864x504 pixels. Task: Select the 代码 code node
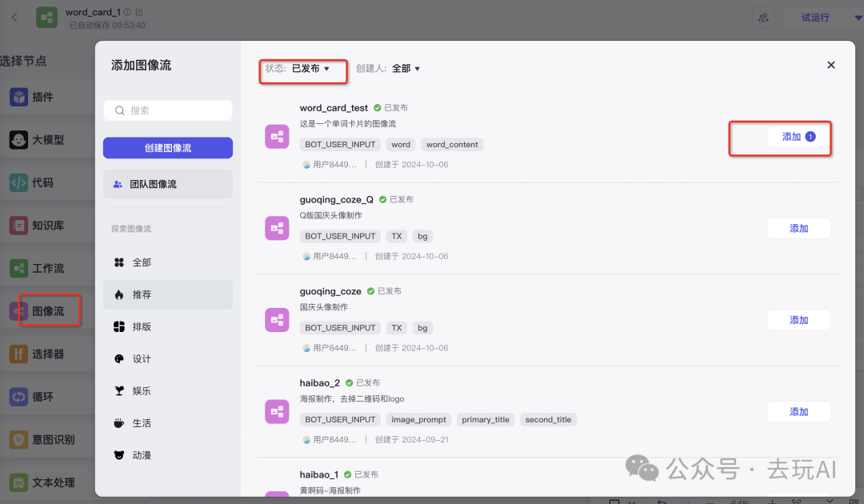pos(47,183)
